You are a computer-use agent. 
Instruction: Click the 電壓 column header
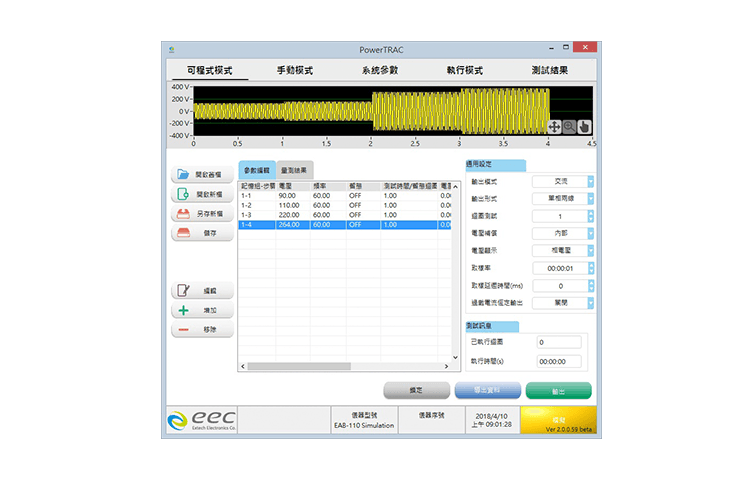[x=293, y=186]
